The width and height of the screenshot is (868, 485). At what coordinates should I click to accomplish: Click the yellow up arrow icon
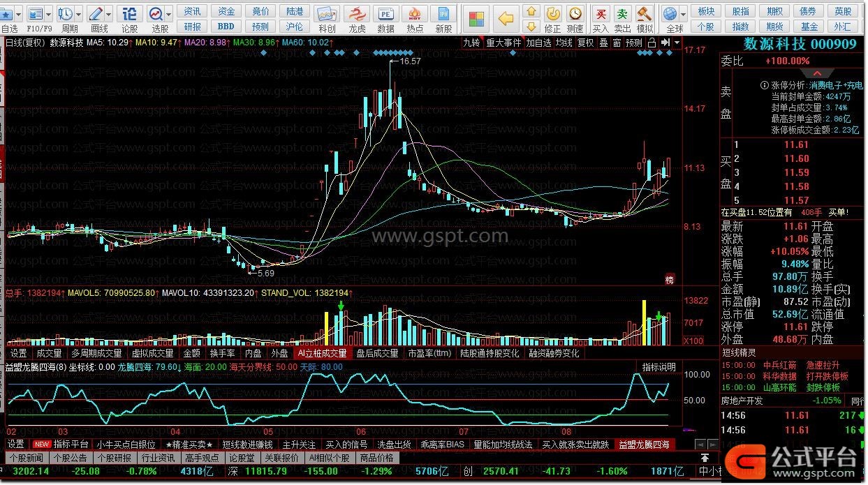tap(532, 11)
